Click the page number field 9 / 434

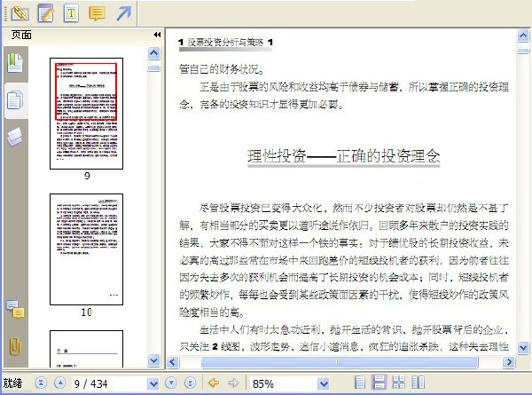(109, 383)
